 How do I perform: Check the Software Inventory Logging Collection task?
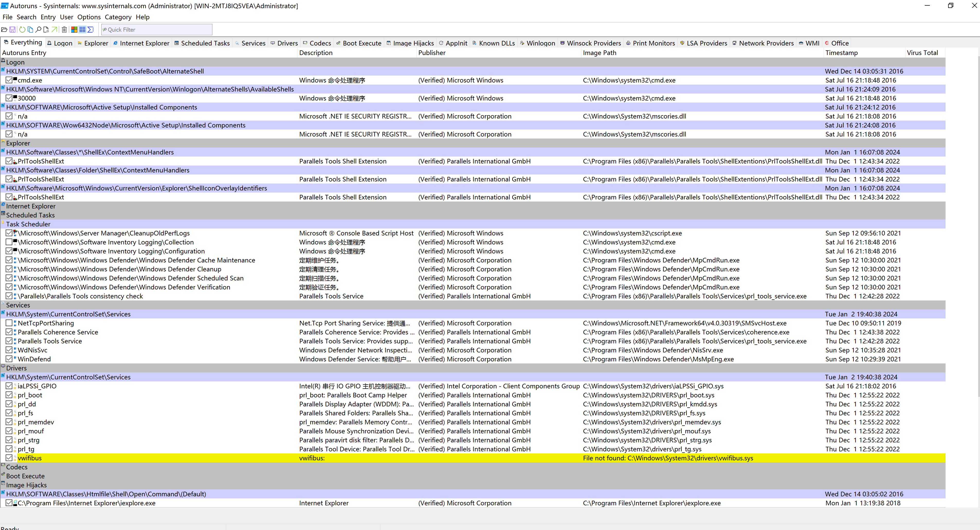9,242
